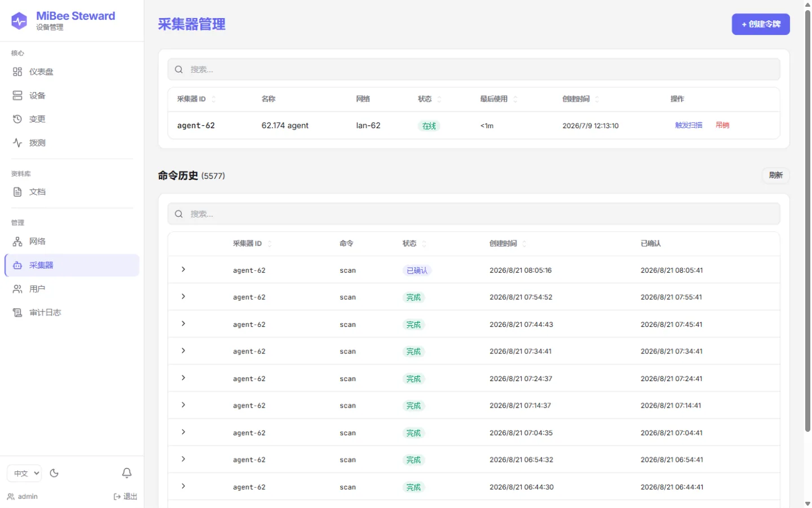Select 采集器 in the sidebar
This screenshot has height=508, width=812.
coord(72,265)
